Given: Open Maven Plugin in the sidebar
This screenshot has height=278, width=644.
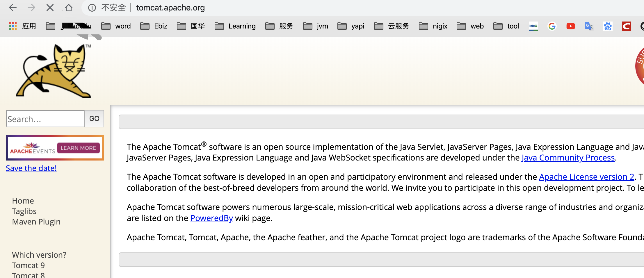Looking at the screenshot, I should pyautogui.click(x=36, y=222).
